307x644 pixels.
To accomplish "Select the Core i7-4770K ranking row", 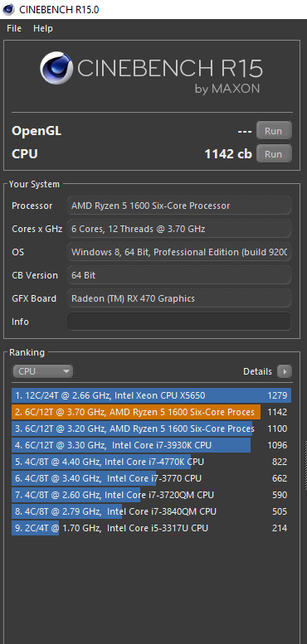I will tap(151, 462).
